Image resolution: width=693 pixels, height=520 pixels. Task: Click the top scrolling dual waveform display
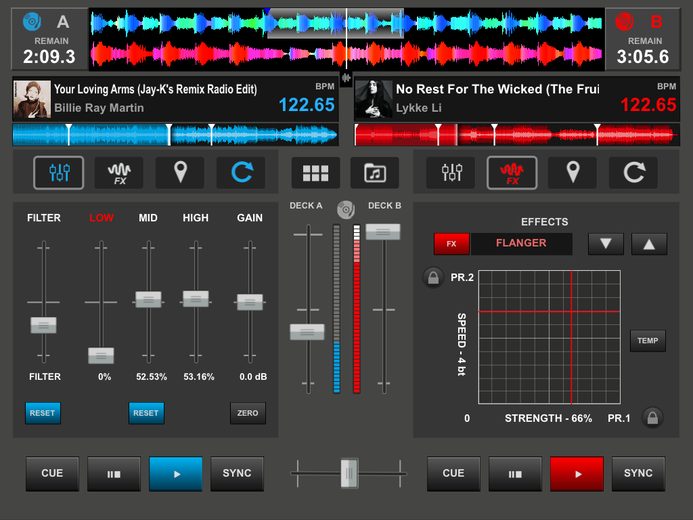(x=346, y=39)
